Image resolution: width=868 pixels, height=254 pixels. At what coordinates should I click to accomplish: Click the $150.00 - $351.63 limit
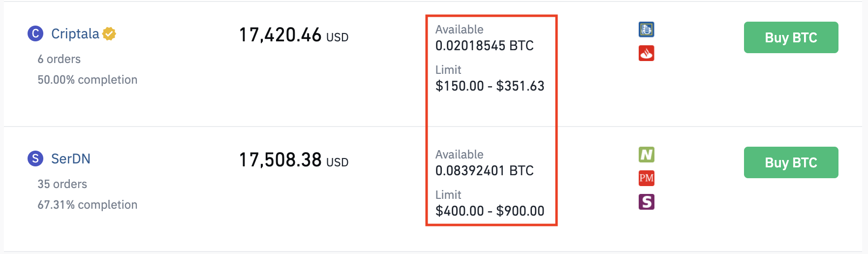coord(490,86)
